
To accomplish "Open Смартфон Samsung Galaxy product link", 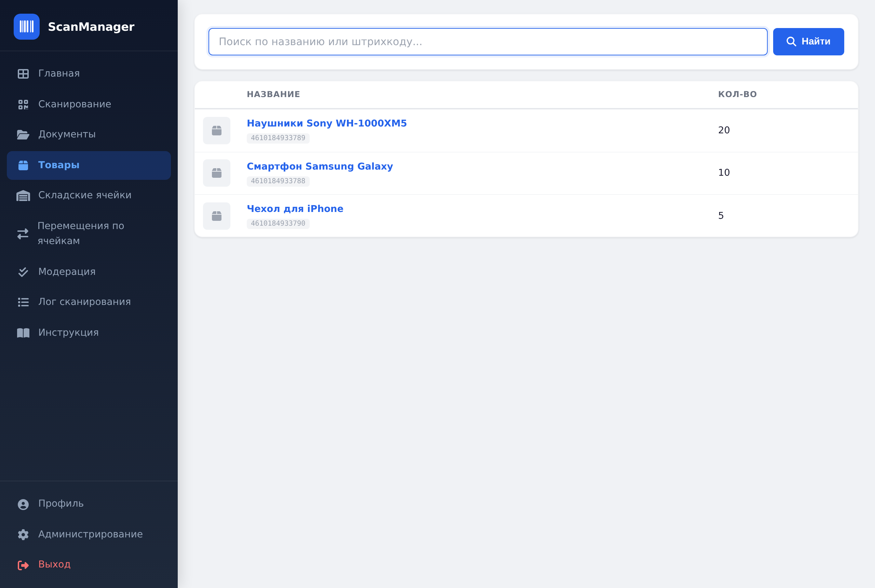I will coord(320,166).
